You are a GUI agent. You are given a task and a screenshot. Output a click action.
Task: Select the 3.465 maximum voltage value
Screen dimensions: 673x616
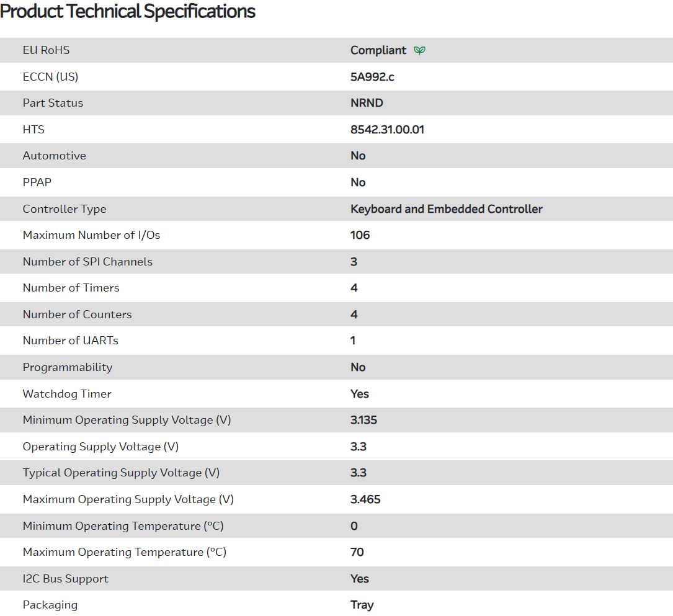[365, 499]
